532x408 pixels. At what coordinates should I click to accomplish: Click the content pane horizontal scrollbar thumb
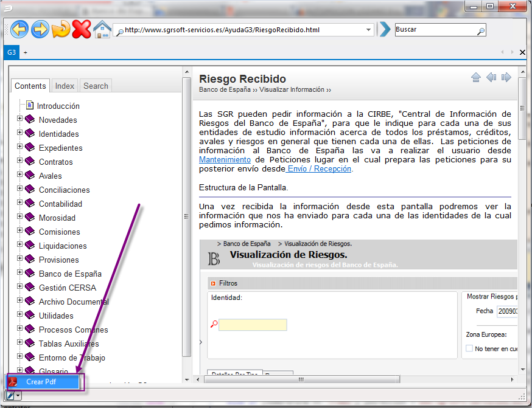tap(302, 379)
